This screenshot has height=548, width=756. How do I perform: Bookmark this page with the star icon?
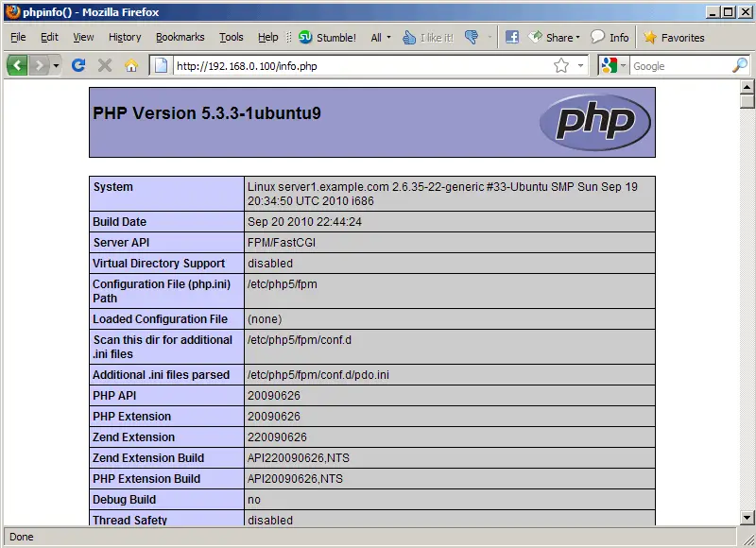click(561, 65)
